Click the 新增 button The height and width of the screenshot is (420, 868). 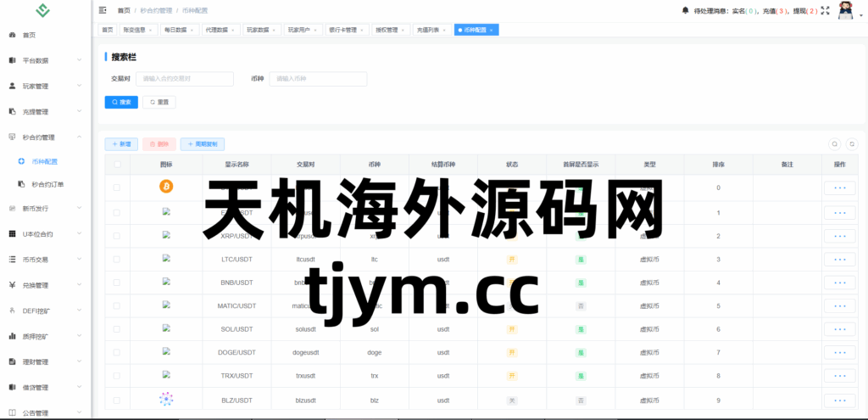pyautogui.click(x=121, y=144)
